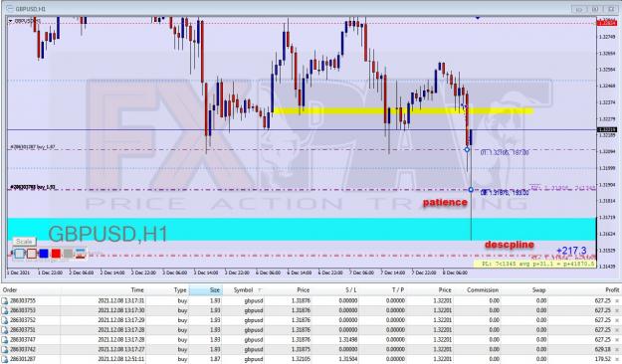Select the buy order line circle at 1.32105
Viewport: 622px width, 364px height.
pyautogui.click(x=467, y=150)
